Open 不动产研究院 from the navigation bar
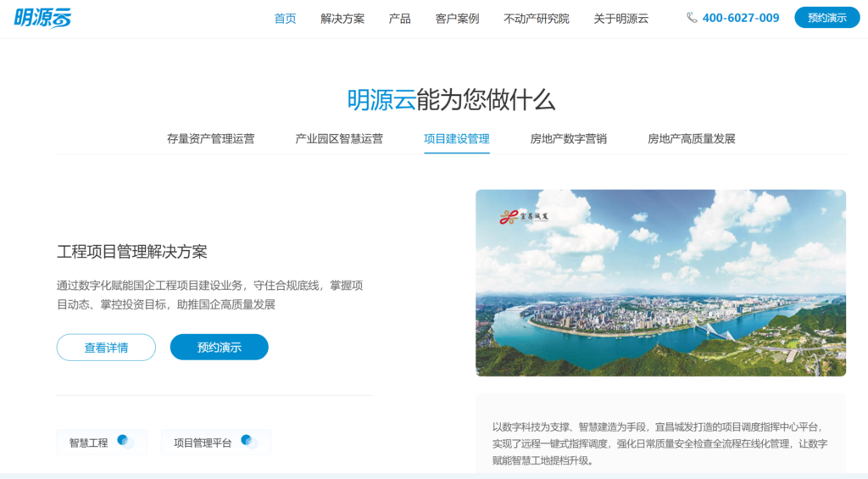This screenshot has width=868, height=479. click(x=536, y=18)
